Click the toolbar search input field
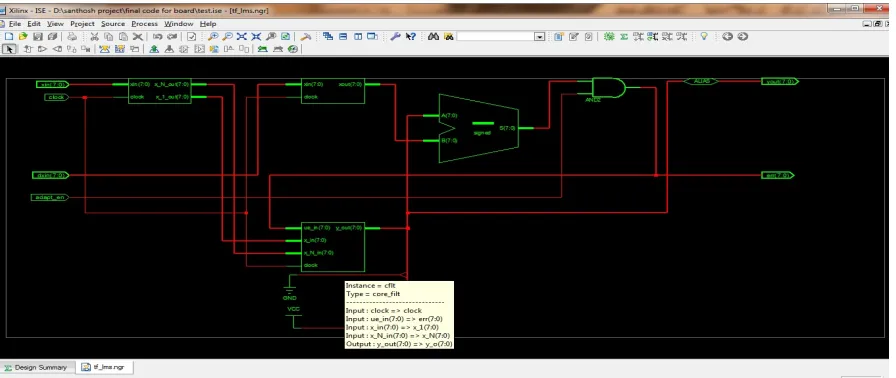The width and height of the screenshot is (896, 378). point(496,37)
